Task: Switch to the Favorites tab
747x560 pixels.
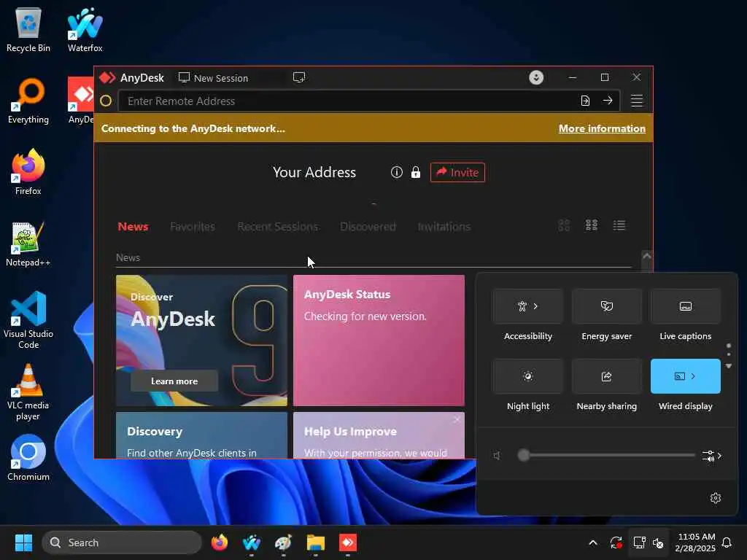Action: (x=193, y=227)
